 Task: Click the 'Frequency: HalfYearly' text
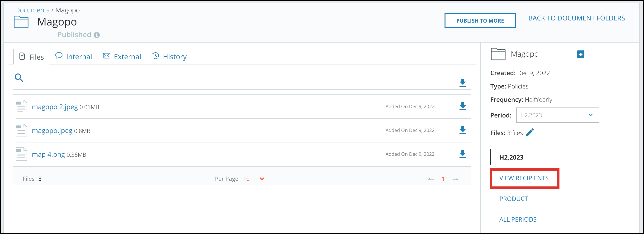[521, 100]
